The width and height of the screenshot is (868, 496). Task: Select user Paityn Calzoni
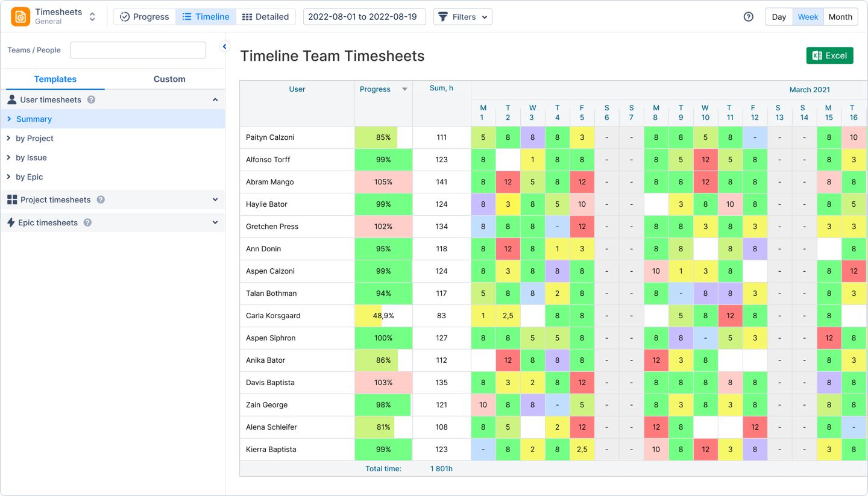click(270, 137)
